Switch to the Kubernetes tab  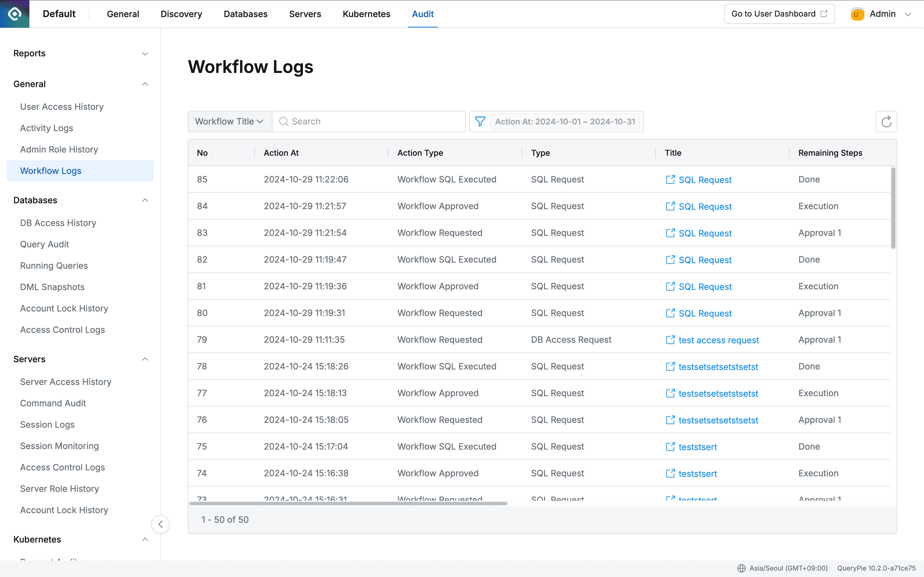tap(366, 14)
